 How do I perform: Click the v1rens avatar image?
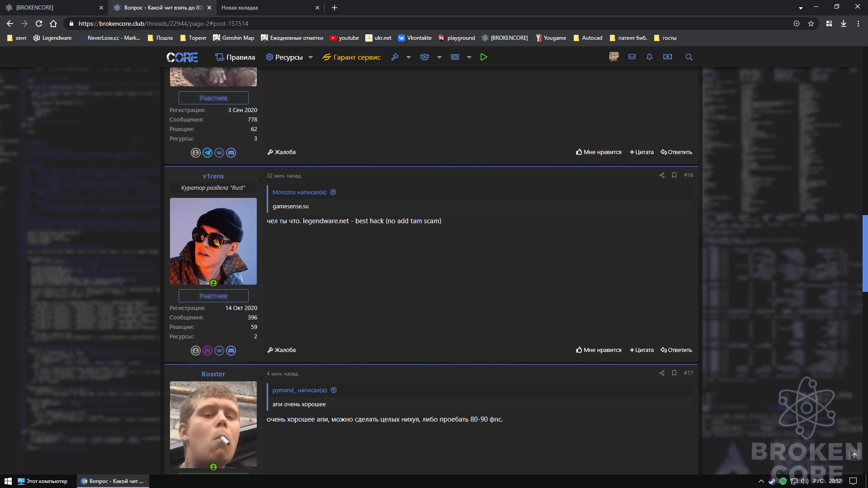[x=213, y=241]
